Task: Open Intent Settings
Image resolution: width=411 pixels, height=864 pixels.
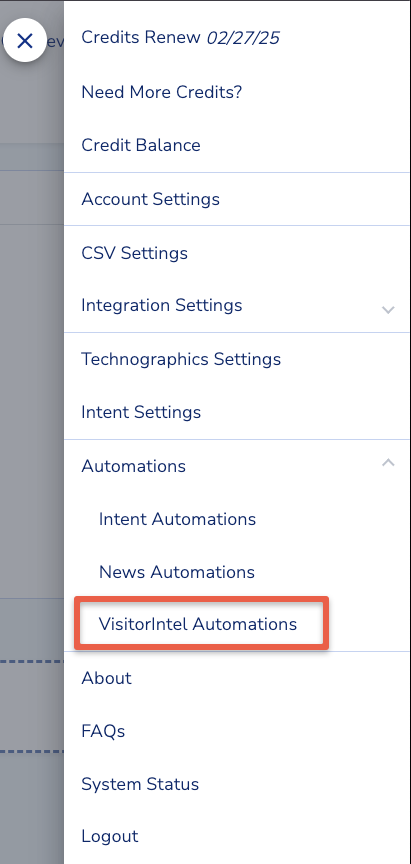Action: [x=141, y=412]
